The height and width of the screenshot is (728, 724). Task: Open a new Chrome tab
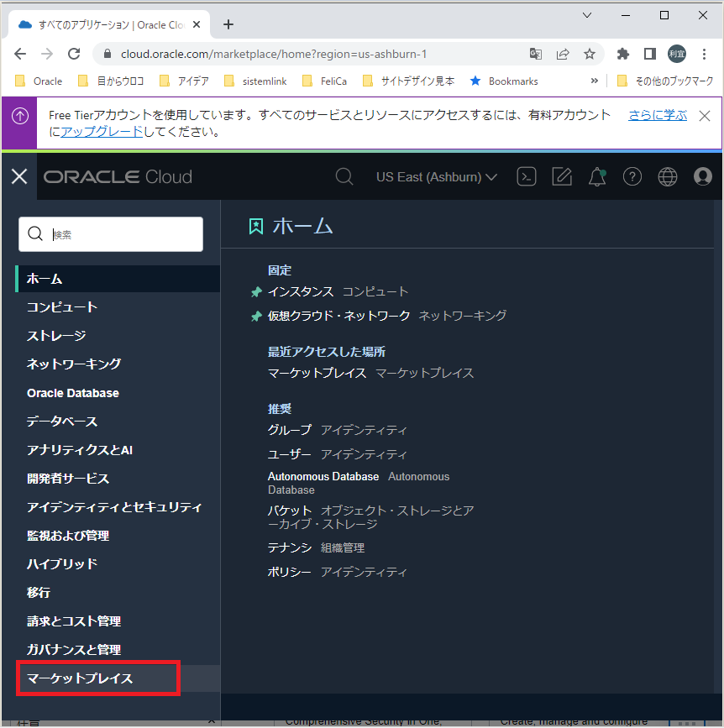tap(228, 24)
